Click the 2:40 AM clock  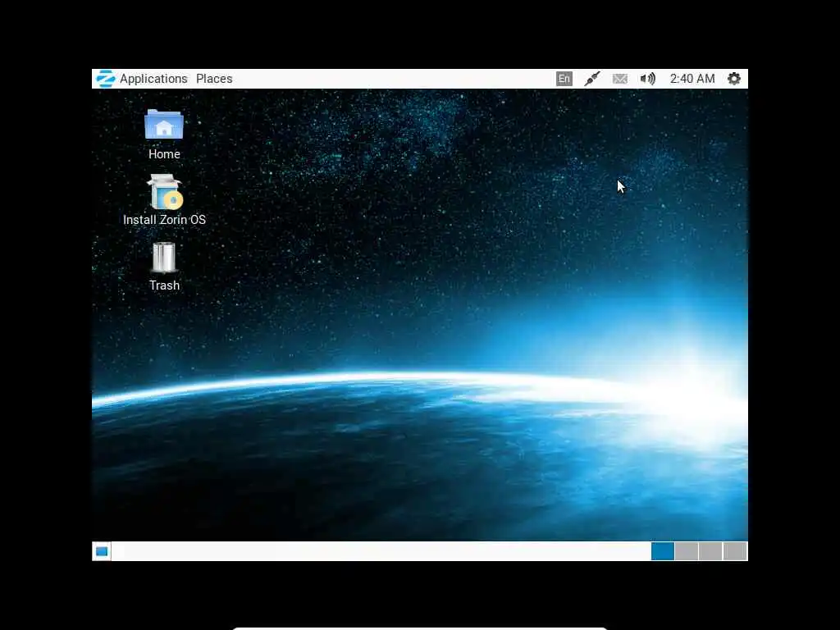click(692, 79)
